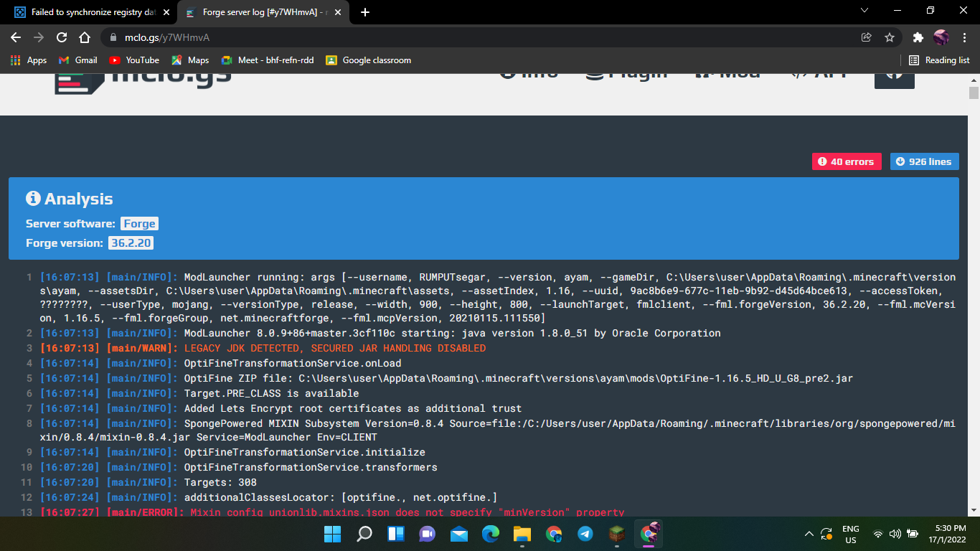The image size is (980, 551).
Task: Open Minecraft from the taskbar
Action: point(617,534)
